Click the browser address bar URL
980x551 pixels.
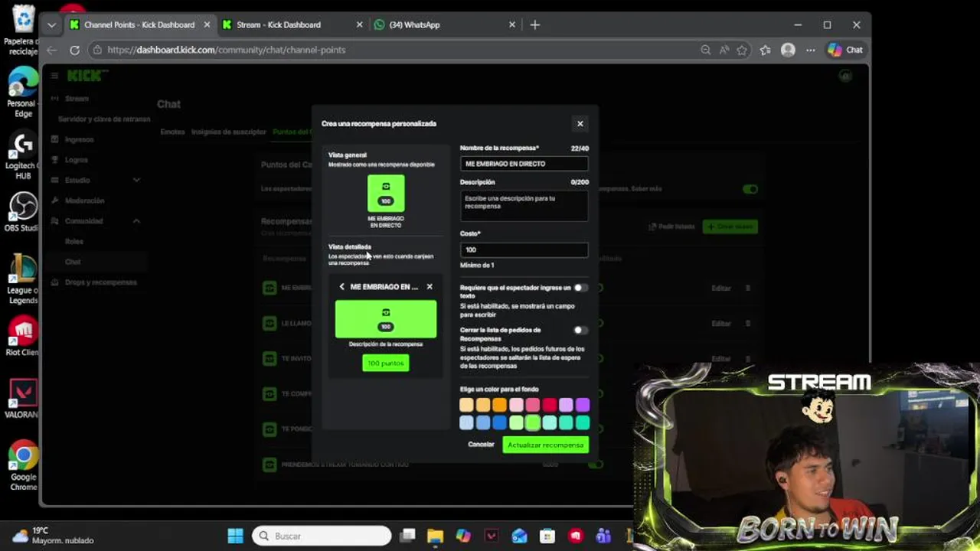tap(226, 50)
